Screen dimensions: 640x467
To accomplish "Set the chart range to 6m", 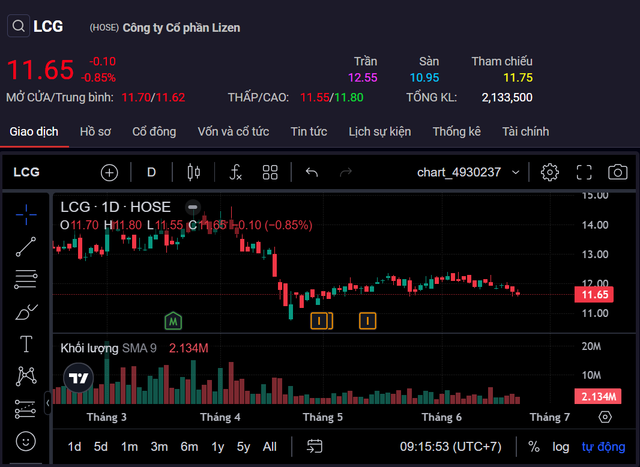I will (x=189, y=446).
